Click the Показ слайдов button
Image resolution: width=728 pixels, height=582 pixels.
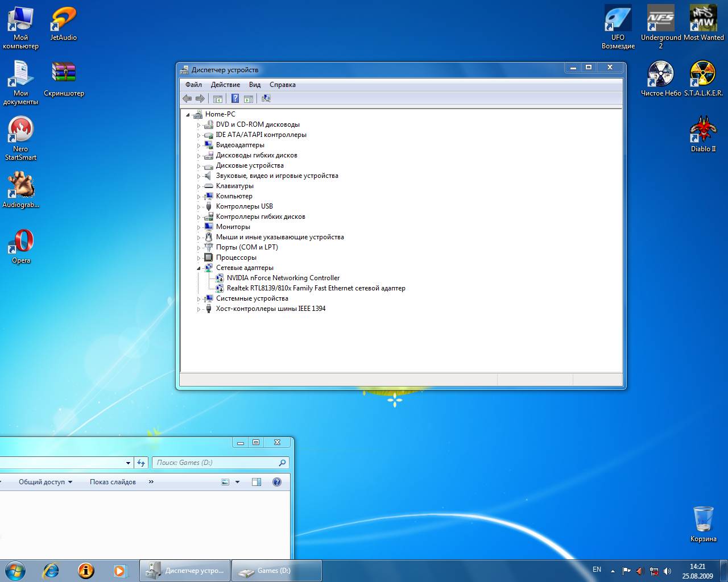coord(113,482)
